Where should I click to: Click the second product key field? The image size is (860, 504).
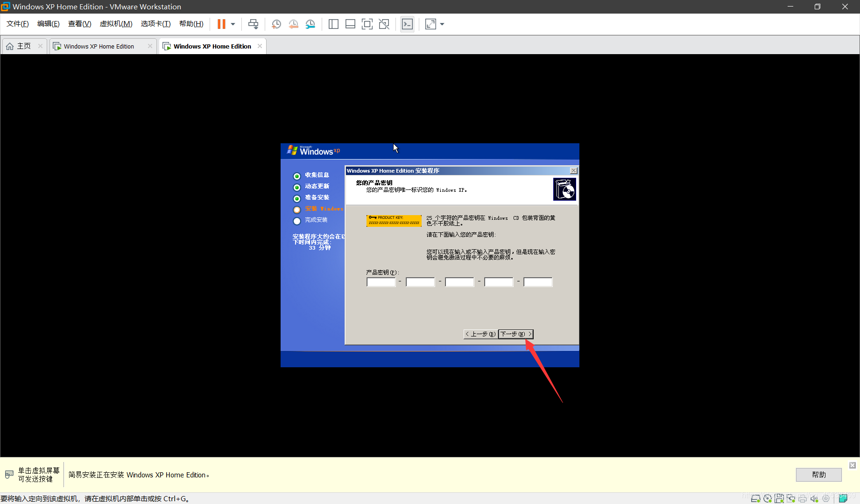click(420, 282)
